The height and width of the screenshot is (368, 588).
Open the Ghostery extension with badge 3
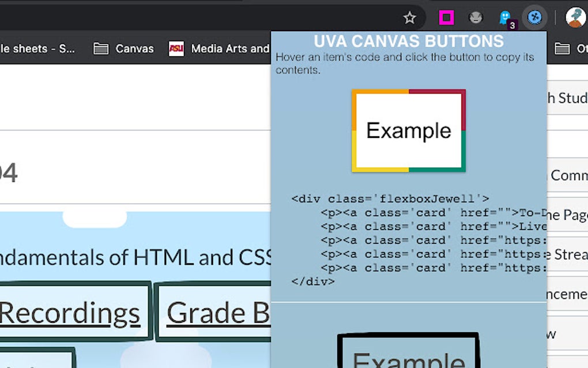[x=506, y=17]
